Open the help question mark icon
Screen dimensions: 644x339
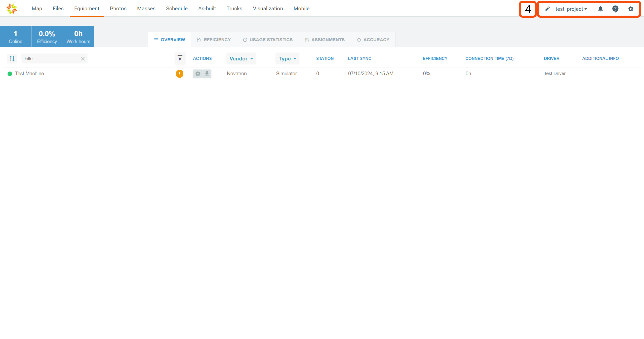point(615,9)
